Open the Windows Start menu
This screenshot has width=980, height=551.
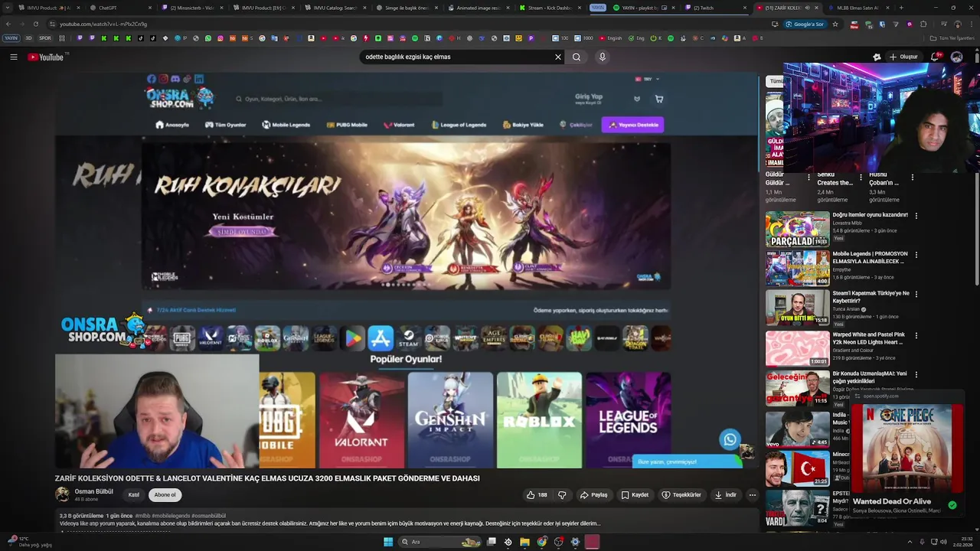(388, 542)
